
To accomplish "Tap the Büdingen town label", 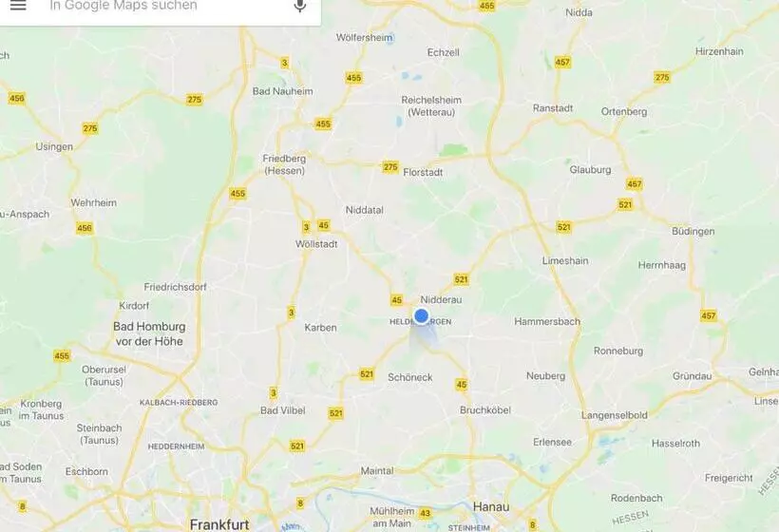I will [693, 231].
